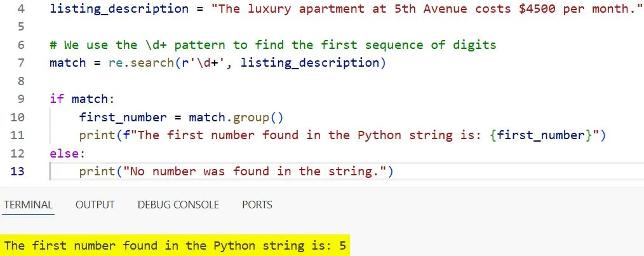
Task: Select the PORTS panel tab
Action: pos(257,205)
